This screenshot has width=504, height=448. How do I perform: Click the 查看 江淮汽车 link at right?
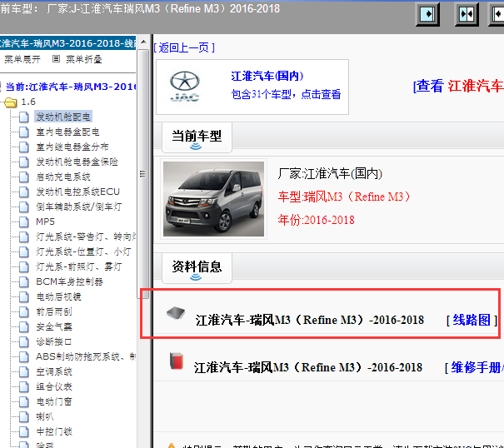458,86
